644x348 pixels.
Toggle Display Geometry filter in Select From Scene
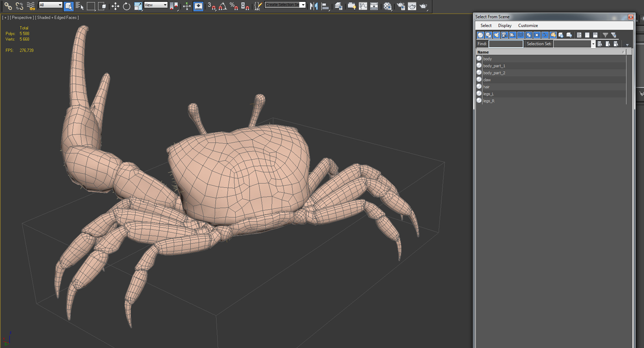click(480, 35)
